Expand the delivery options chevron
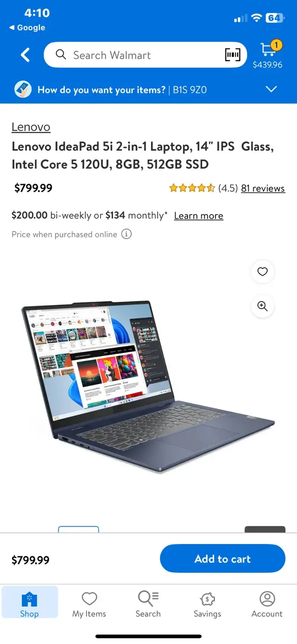 click(x=271, y=89)
